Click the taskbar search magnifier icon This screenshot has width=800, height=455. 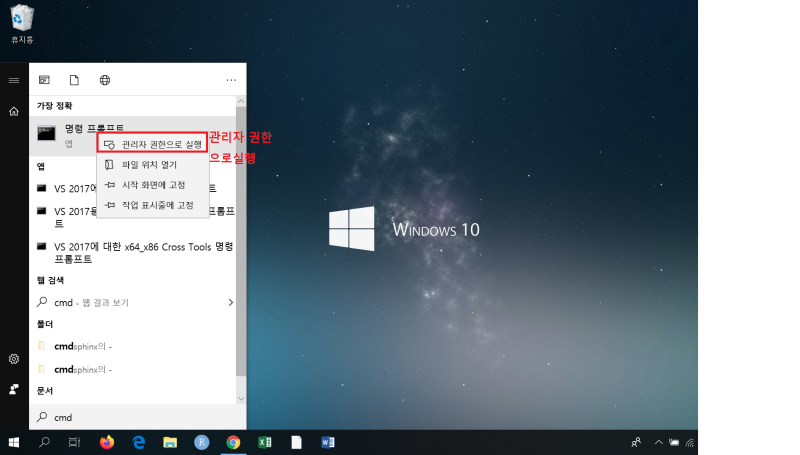click(x=44, y=442)
